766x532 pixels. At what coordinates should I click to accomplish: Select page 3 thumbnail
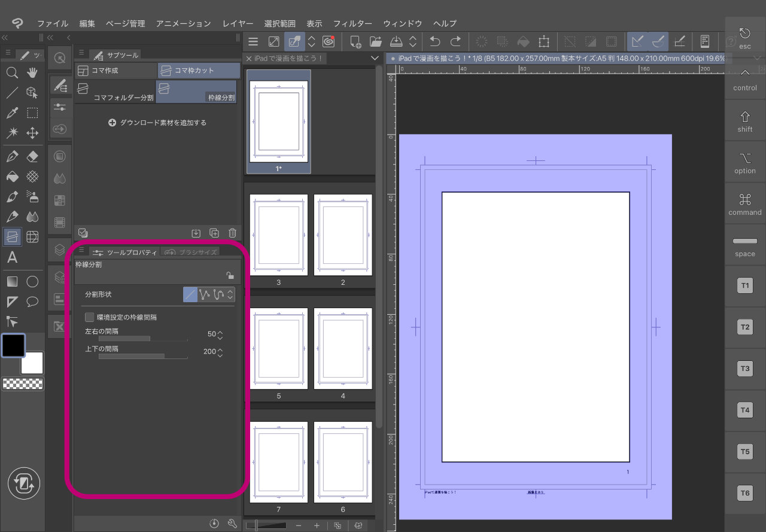click(x=279, y=233)
